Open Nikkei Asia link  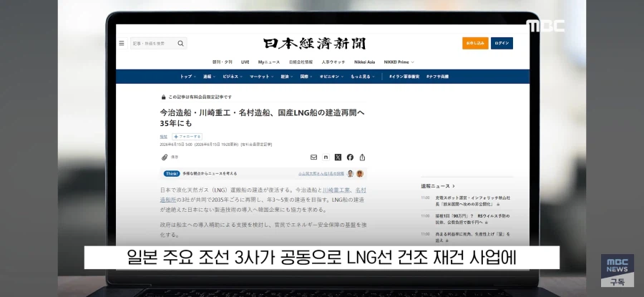(365, 62)
